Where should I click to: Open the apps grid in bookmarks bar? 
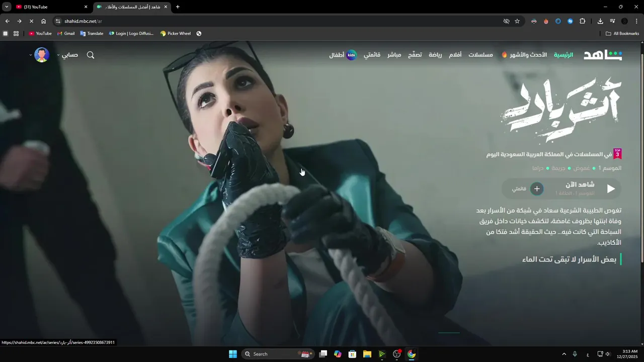pos(16,34)
